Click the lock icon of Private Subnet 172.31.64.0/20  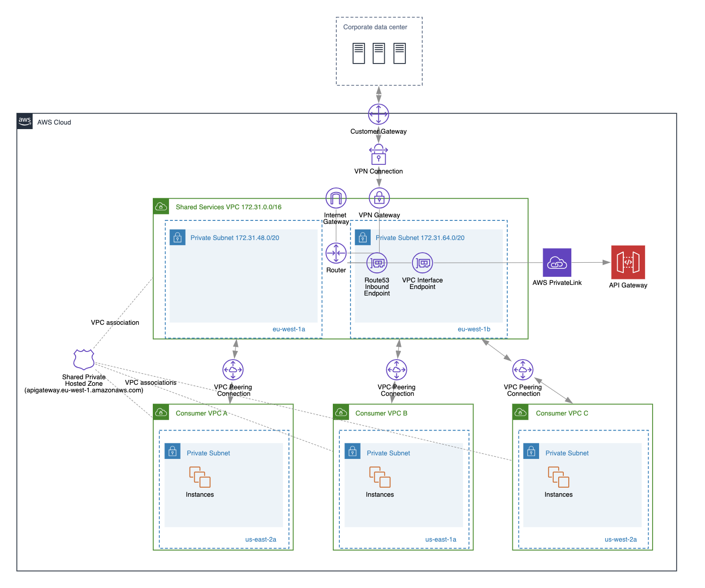363,238
